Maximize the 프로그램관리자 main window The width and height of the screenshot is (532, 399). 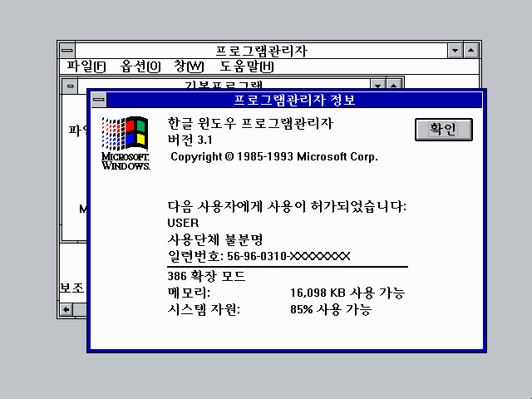coord(471,51)
